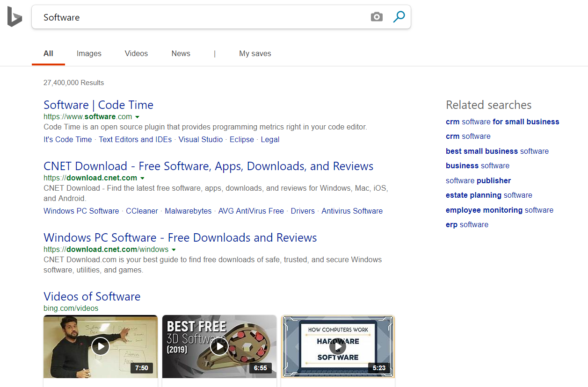588x387 pixels.
Task: Open the Visual Studio sublink
Action: pyautogui.click(x=201, y=139)
